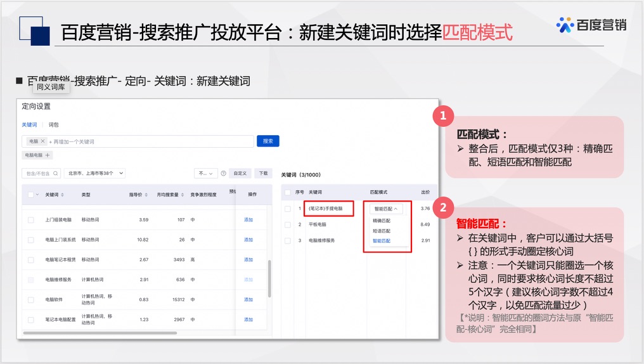Switch to the 词包 tab

click(x=53, y=124)
